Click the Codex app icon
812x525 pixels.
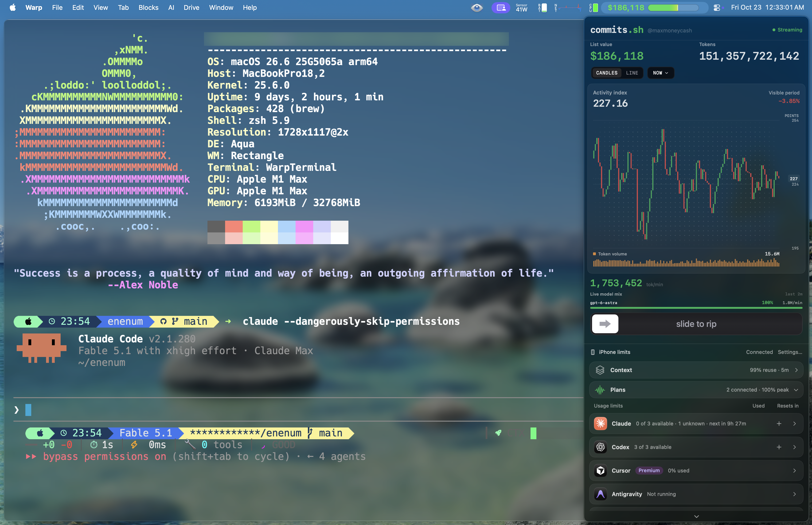[x=600, y=447]
